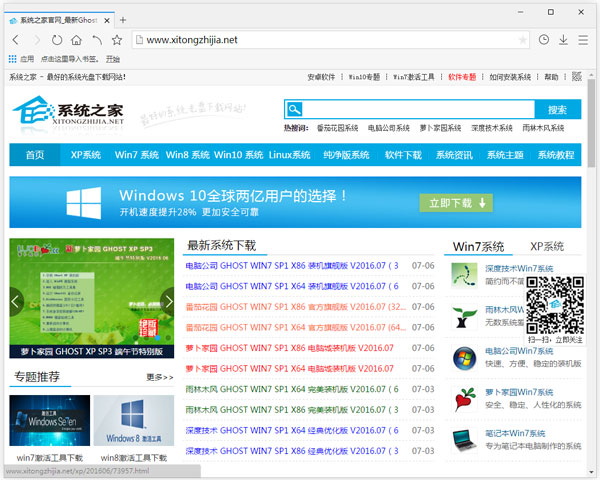Show next slide in carousel

(x=168, y=302)
